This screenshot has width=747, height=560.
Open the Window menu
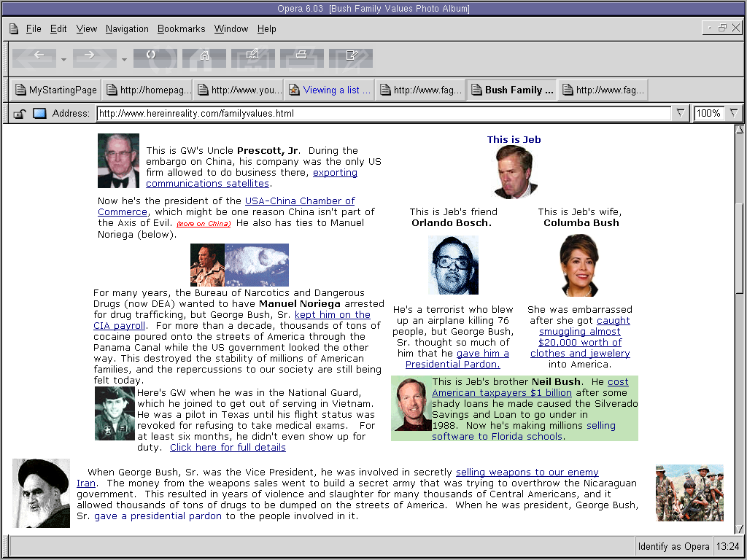pos(231,29)
